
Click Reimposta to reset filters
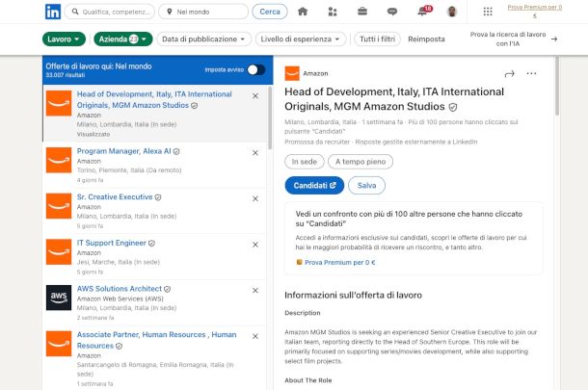coord(426,39)
